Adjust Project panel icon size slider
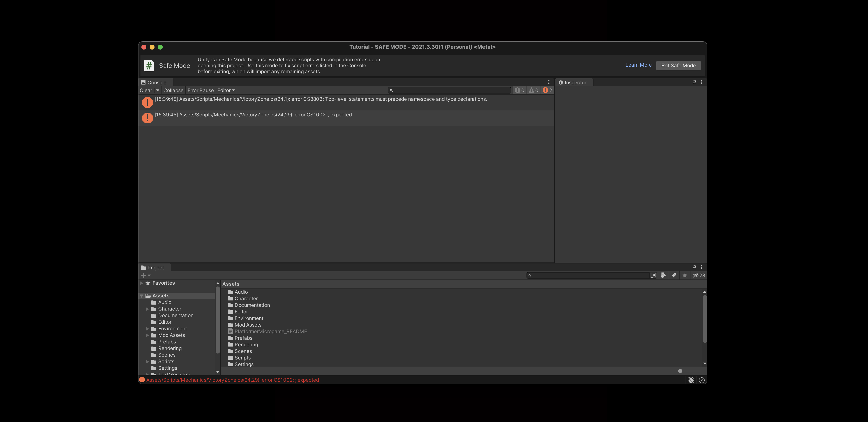 pos(680,371)
